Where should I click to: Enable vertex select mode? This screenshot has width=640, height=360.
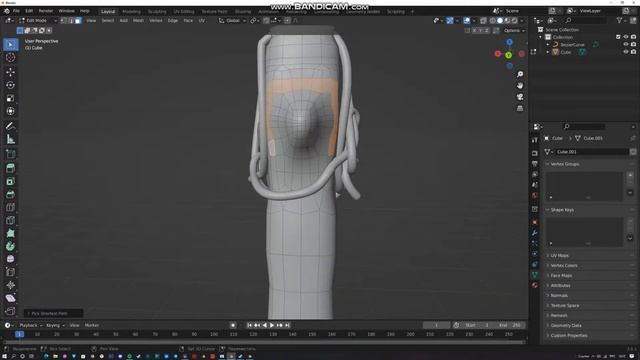pyautogui.click(x=63, y=20)
